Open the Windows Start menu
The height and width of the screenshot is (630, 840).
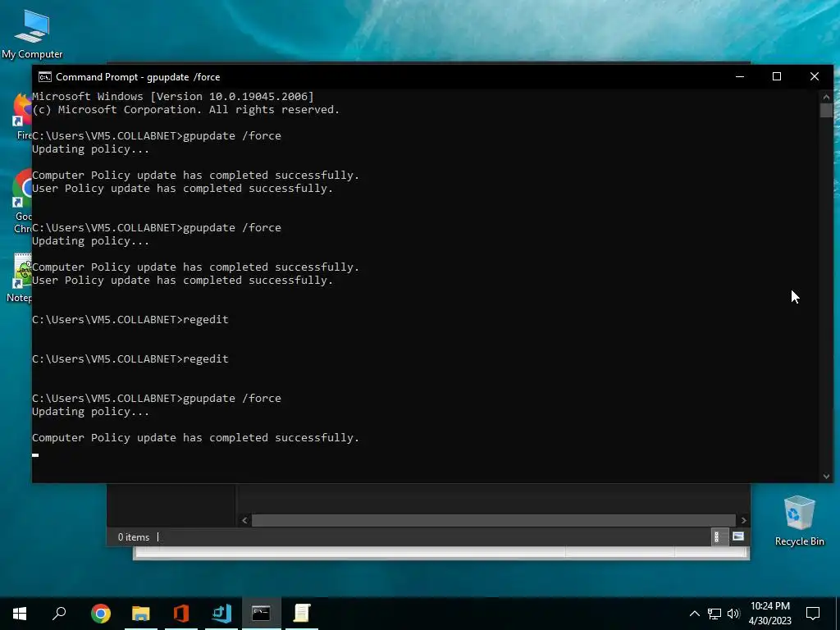pyautogui.click(x=20, y=613)
